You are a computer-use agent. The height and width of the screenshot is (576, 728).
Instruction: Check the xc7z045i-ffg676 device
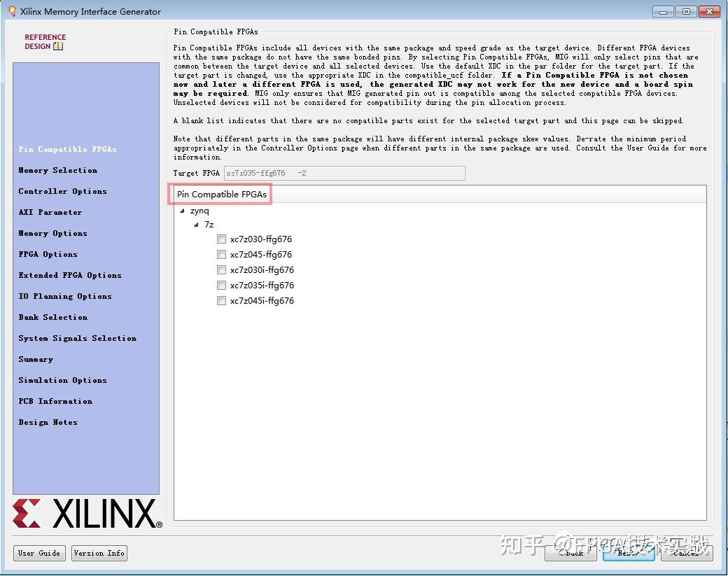pos(221,300)
